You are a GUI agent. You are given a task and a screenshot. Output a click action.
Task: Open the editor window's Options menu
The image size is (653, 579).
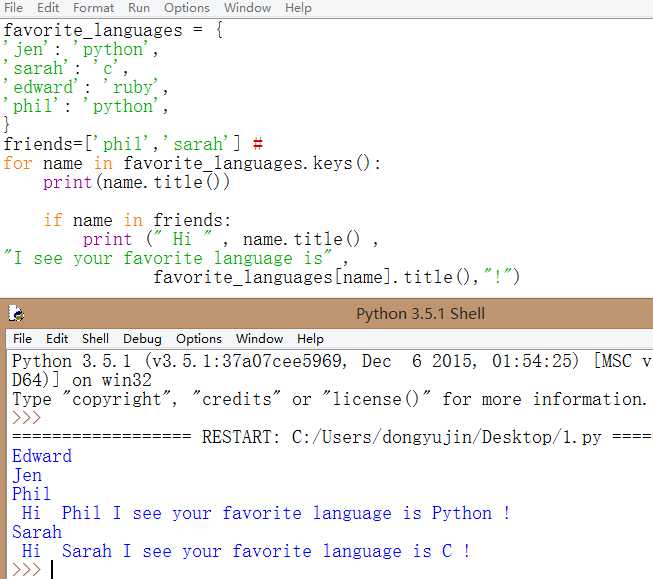coord(187,7)
